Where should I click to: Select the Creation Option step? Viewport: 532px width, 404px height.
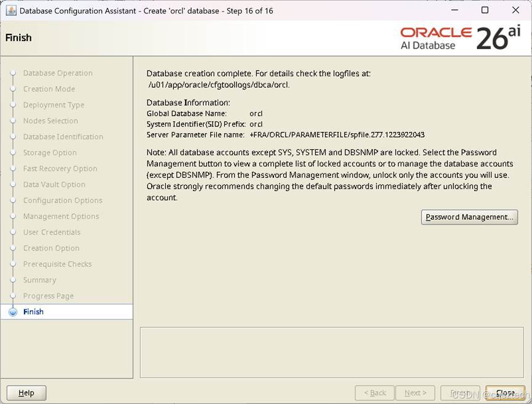51,248
